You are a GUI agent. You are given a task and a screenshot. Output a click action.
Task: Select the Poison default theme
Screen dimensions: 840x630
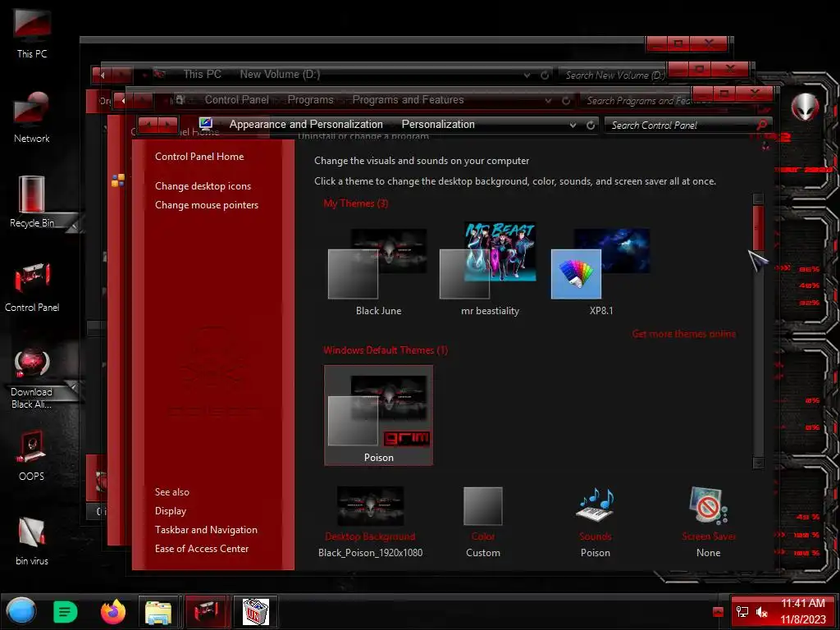pos(378,415)
